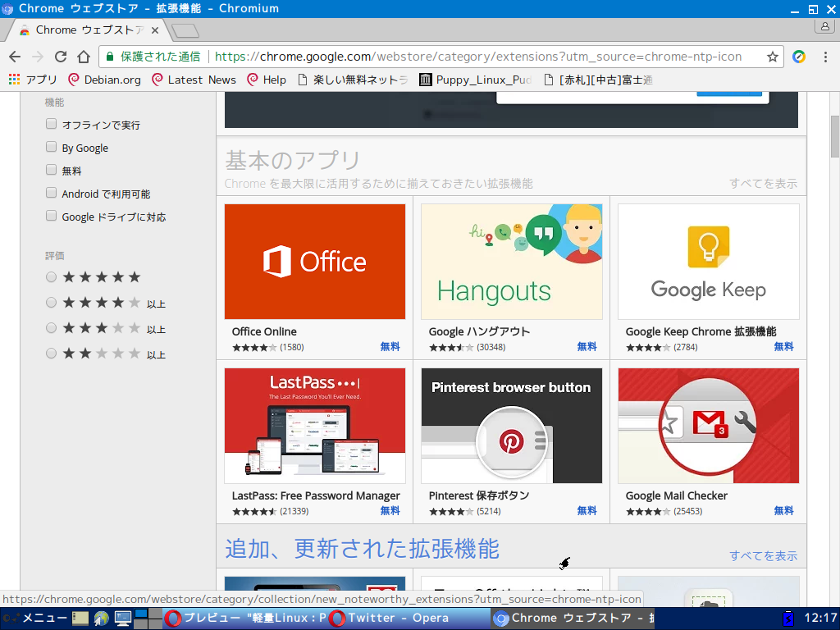Click the desktop monitor icon on taskbar
The height and width of the screenshot is (630, 840).
click(x=123, y=619)
